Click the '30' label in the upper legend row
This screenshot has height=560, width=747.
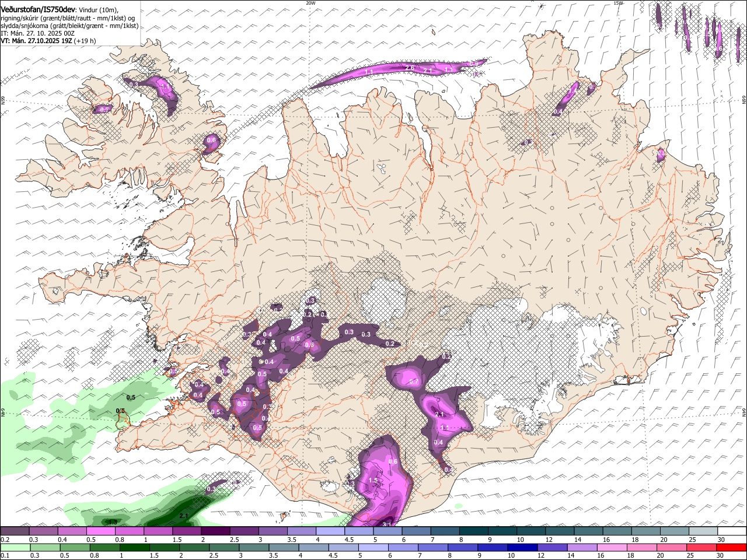point(721,540)
